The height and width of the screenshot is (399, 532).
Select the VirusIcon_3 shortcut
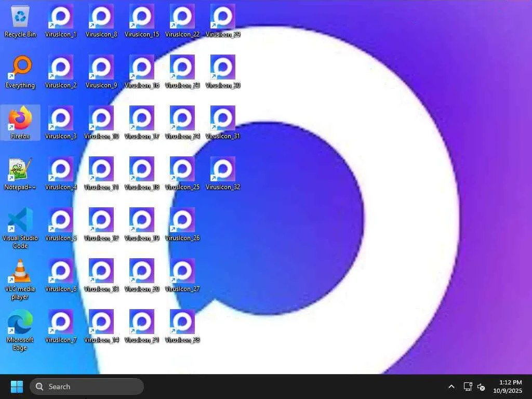pyautogui.click(x=61, y=123)
